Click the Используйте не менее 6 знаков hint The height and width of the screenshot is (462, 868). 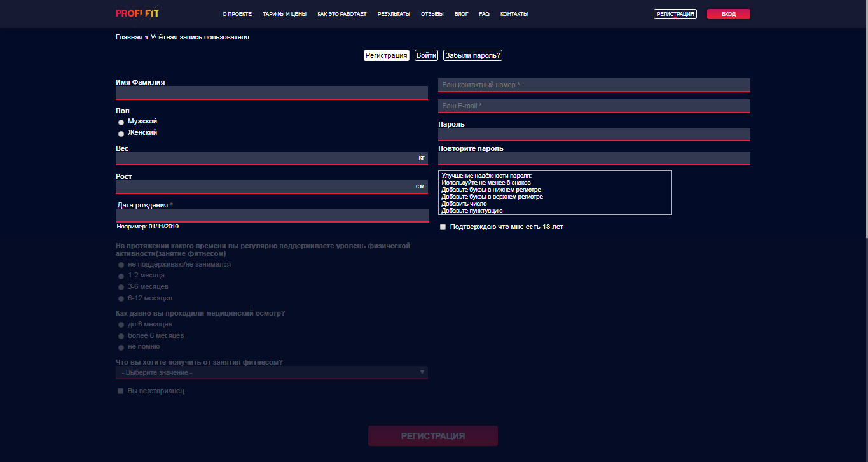[x=486, y=183]
